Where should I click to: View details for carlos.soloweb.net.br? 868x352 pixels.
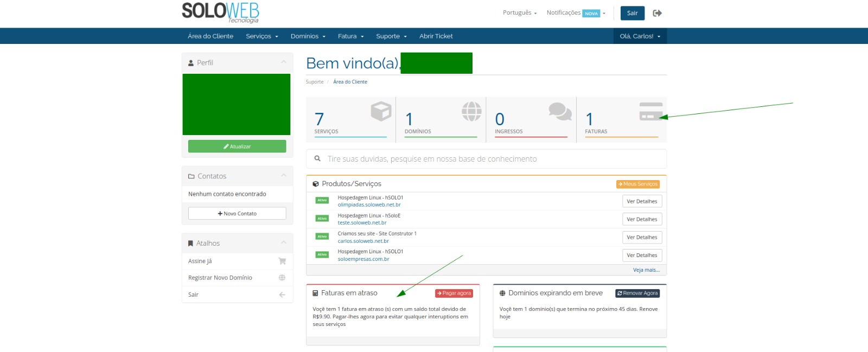(642, 237)
